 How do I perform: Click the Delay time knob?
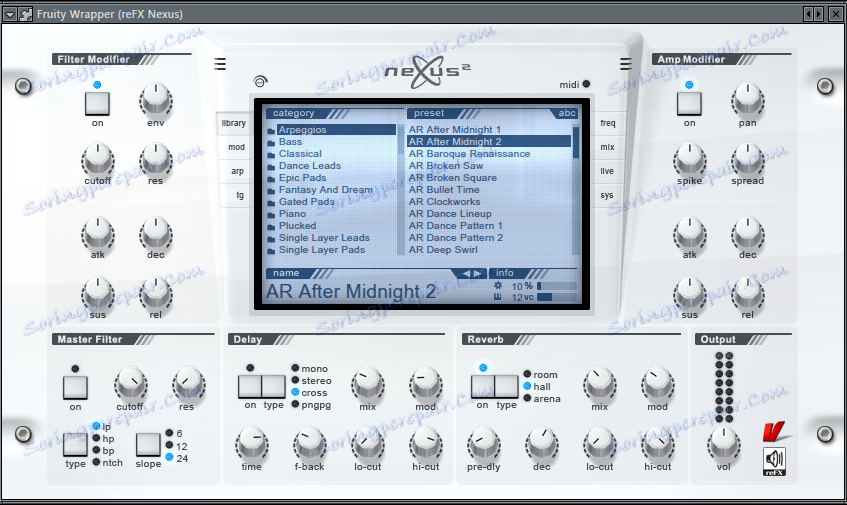point(251,443)
